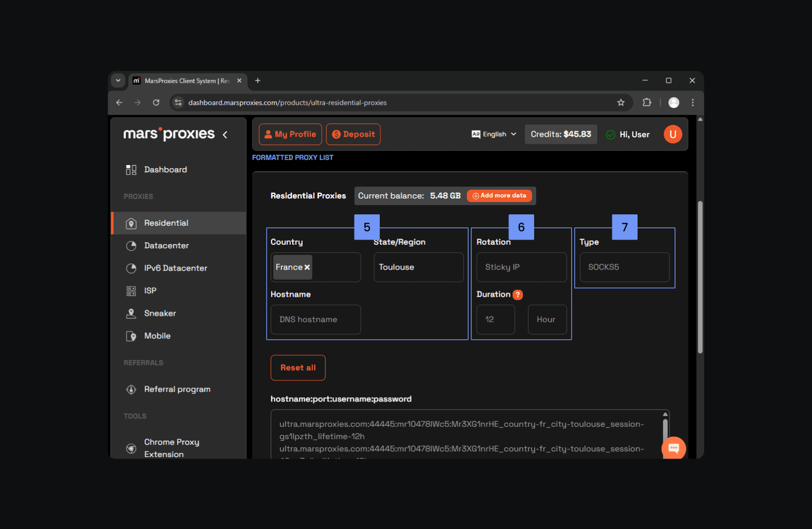
Task: Click Add more data button
Action: (499, 196)
